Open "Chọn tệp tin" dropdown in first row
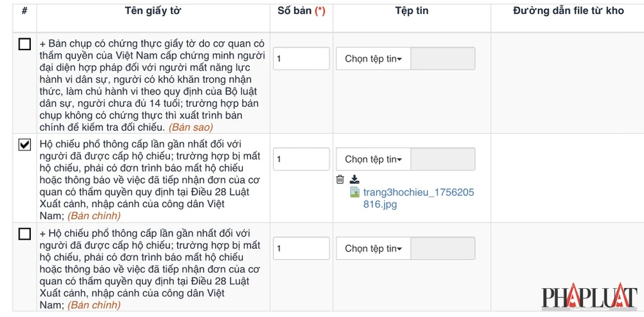This screenshot has height=317, width=644. point(373,59)
